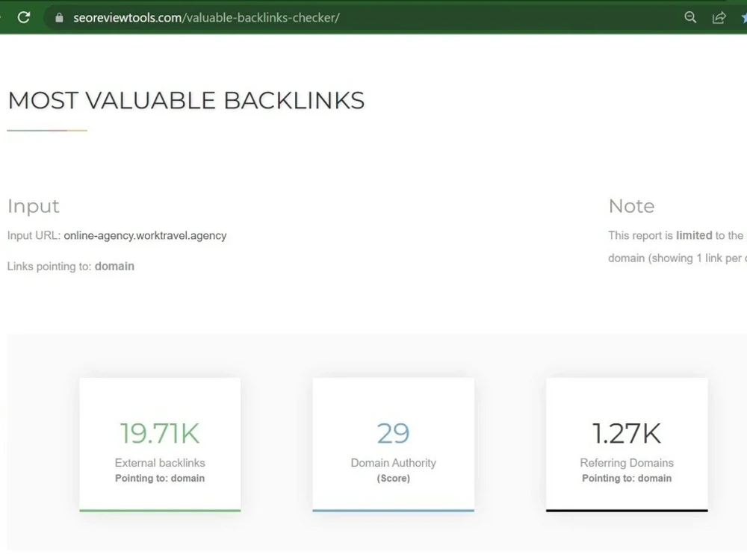This screenshot has height=560, width=747.
Task: Click the Note section heading
Action: (x=632, y=206)
